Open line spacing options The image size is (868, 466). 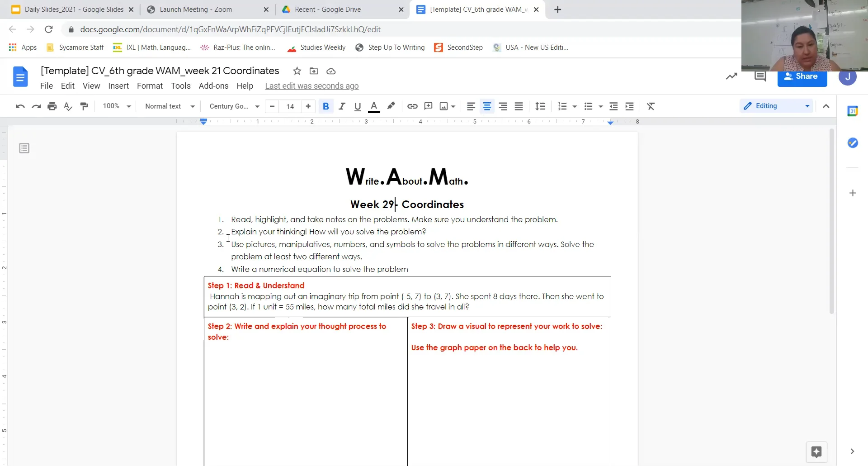tap(540, 106)
